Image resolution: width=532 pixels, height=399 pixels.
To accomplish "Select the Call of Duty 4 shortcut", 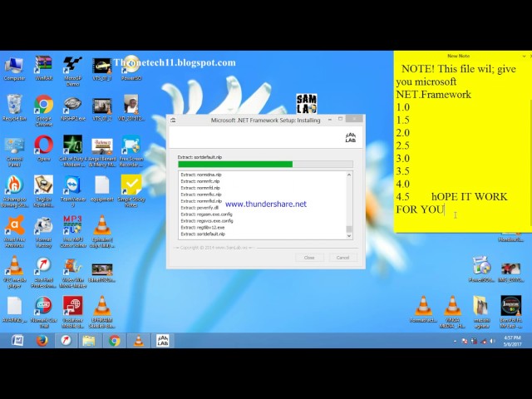I will point(73,151).
